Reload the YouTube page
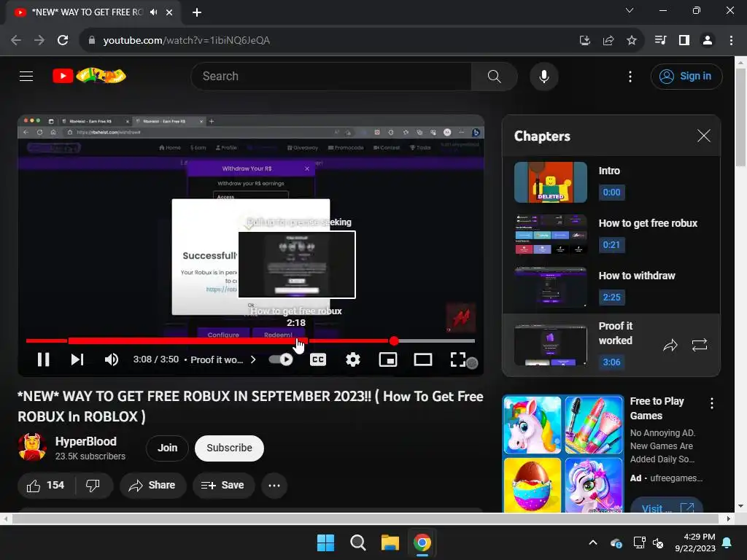The height and width of the screenshot is (560, 747). tap(63, 40)
